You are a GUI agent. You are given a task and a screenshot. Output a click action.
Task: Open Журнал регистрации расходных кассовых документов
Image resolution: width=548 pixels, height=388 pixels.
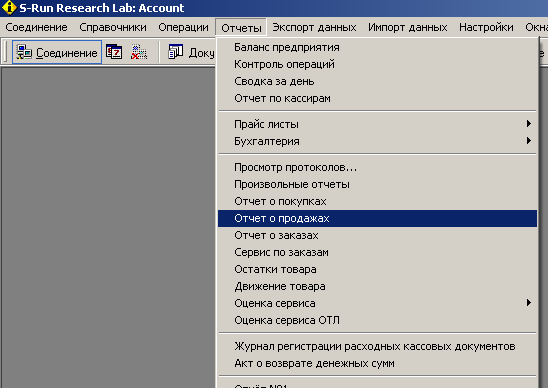click(x=377, y=346)
